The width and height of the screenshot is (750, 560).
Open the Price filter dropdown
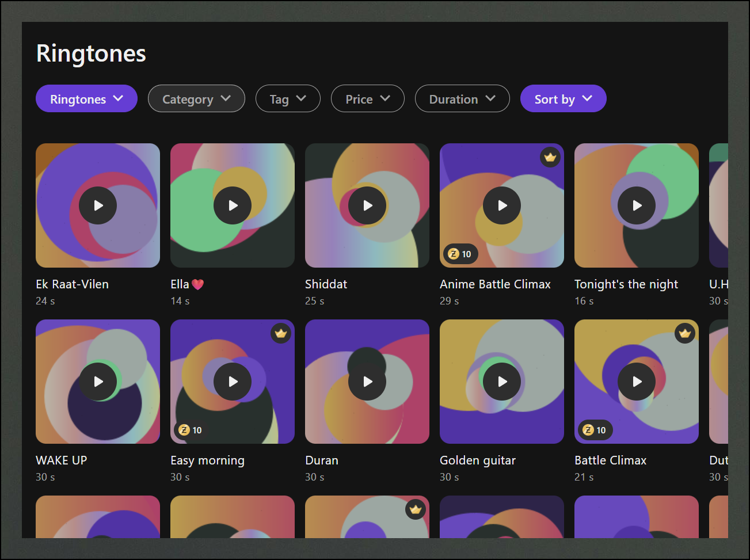pyautogui.click(x=368, y=98)
